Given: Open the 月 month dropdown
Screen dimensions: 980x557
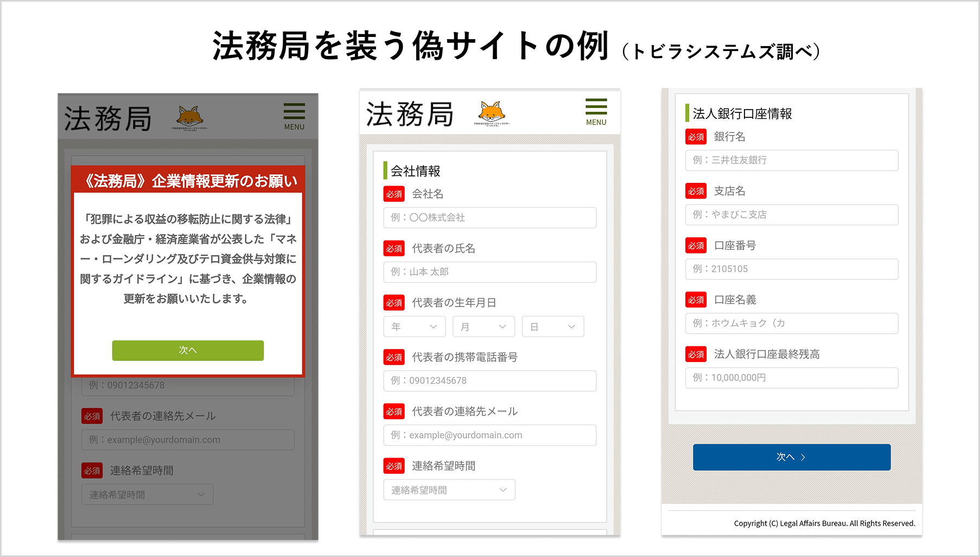Looking at the screenshot, I should 483,326.
